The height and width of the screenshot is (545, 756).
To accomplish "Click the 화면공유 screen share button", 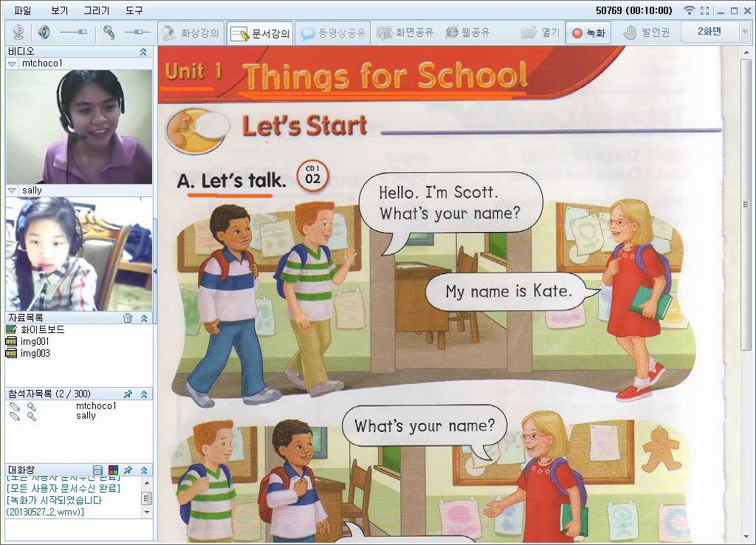I will click(405, 32).
